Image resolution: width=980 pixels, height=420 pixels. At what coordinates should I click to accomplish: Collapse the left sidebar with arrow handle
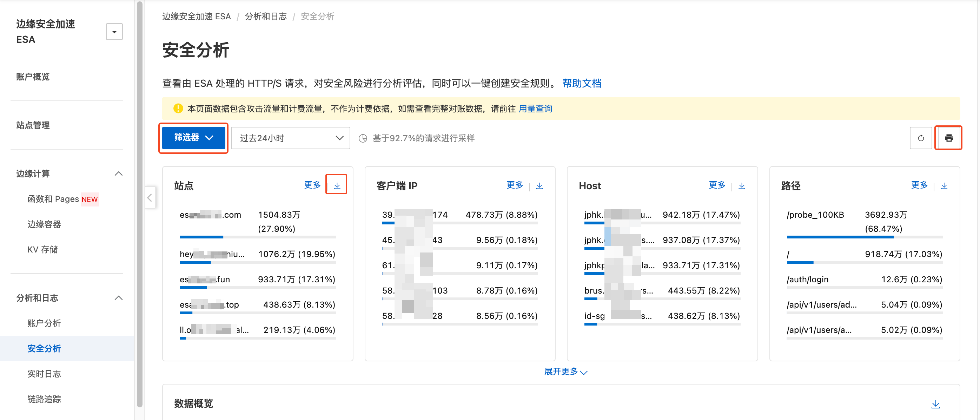(x=150, y=197)
